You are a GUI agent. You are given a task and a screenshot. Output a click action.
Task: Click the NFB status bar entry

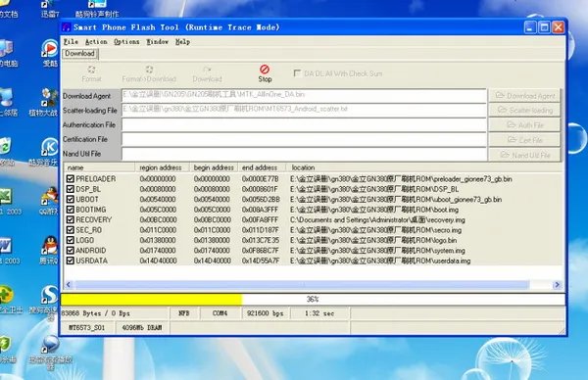(184, 313)
